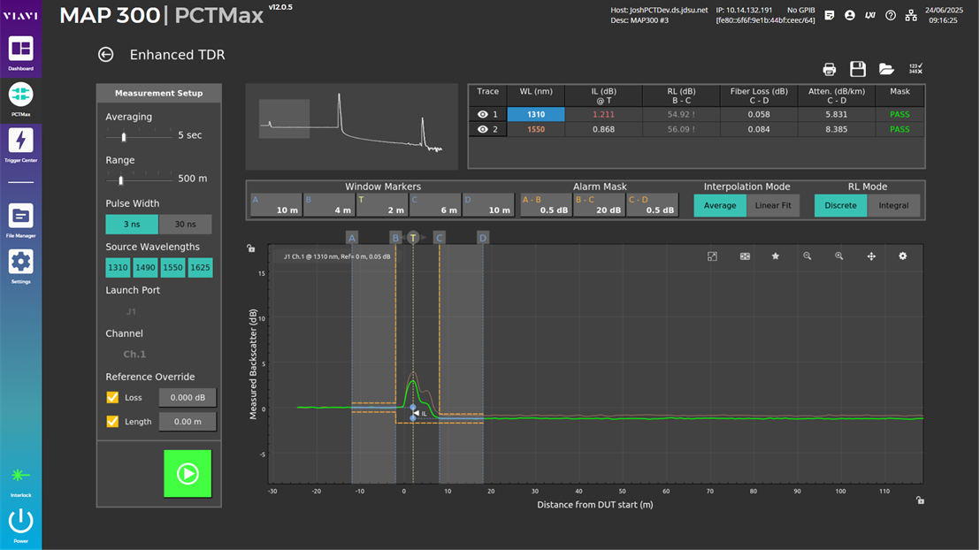Uncheck the Length reference override checkbox
This screenshot has width=980, height=550.
coord(112,422)
